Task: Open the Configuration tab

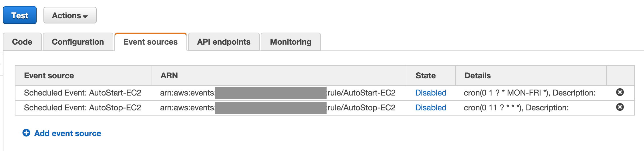Action: click(x=78, y=42)
